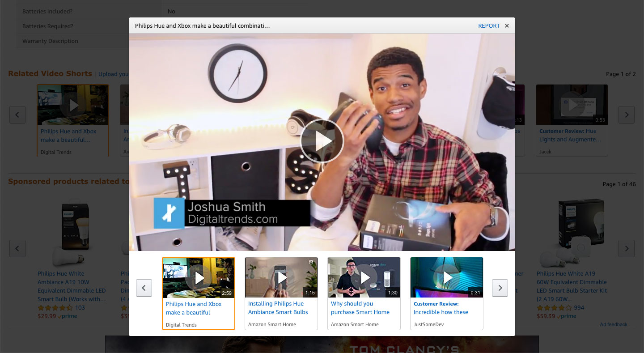Screen dimensions: 644x353
Task: Open background 2:59 Digital Trends video thumbnail
Action: point(73,105)
